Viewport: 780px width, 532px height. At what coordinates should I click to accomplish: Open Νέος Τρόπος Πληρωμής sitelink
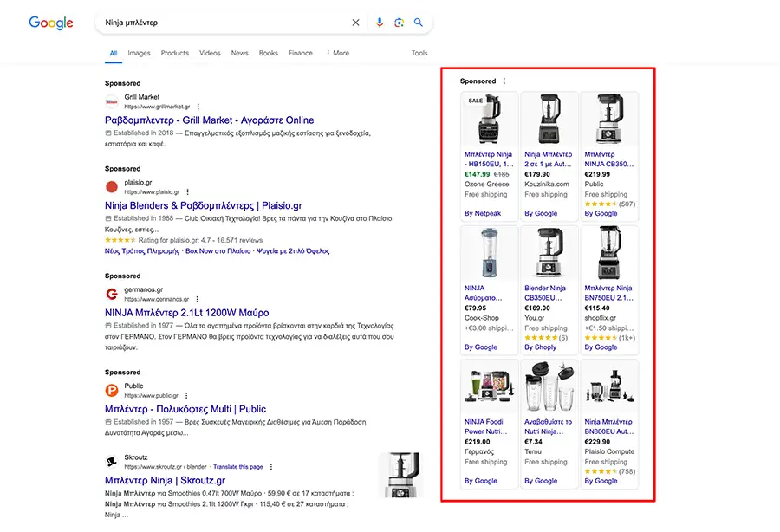coord(142,251)
